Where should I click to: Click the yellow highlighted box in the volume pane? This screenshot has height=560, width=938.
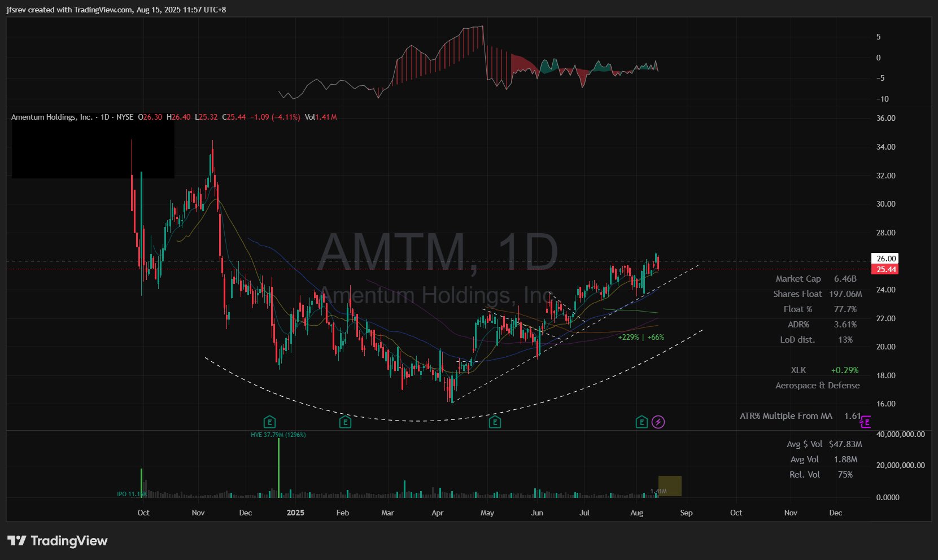670,486
